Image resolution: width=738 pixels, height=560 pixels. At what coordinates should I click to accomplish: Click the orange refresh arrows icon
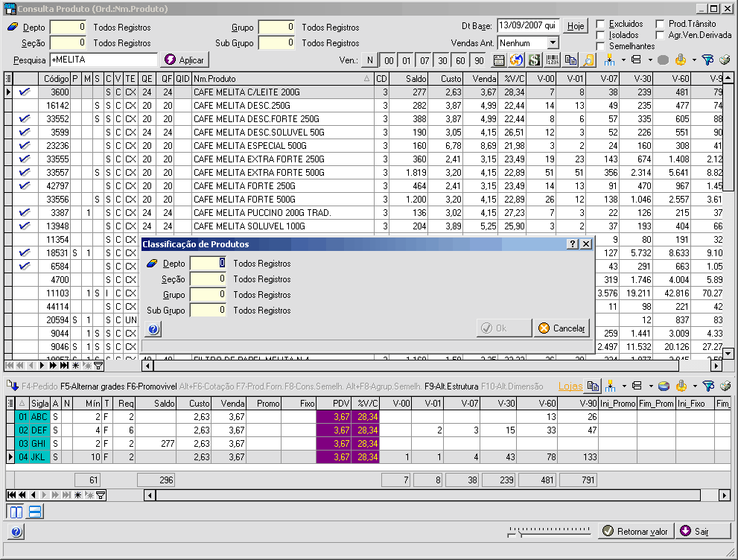tap(516, 60)
